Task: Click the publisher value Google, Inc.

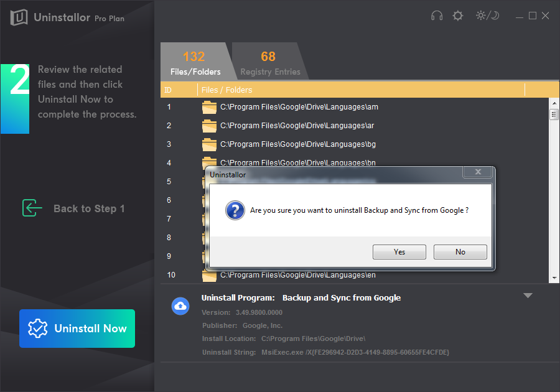Action: click(x=263, y=325)
